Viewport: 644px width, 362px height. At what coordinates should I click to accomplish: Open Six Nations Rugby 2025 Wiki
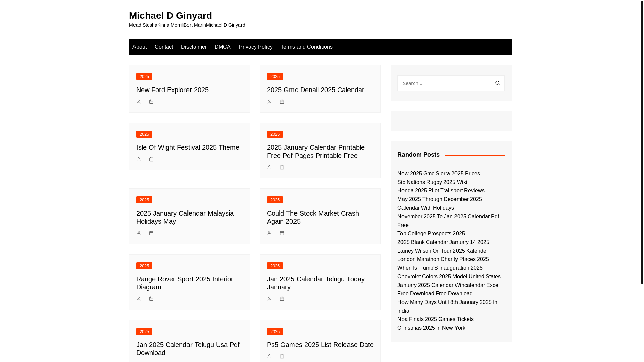point(432,182)
